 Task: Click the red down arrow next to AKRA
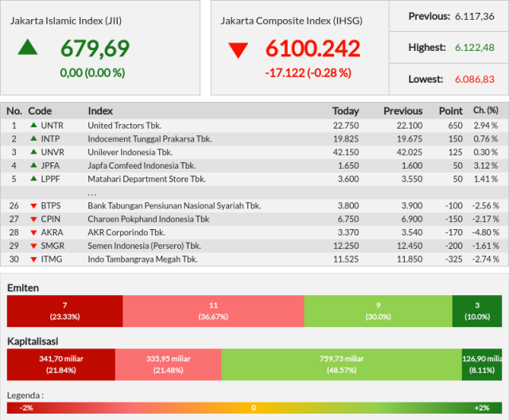click(33, 233)
